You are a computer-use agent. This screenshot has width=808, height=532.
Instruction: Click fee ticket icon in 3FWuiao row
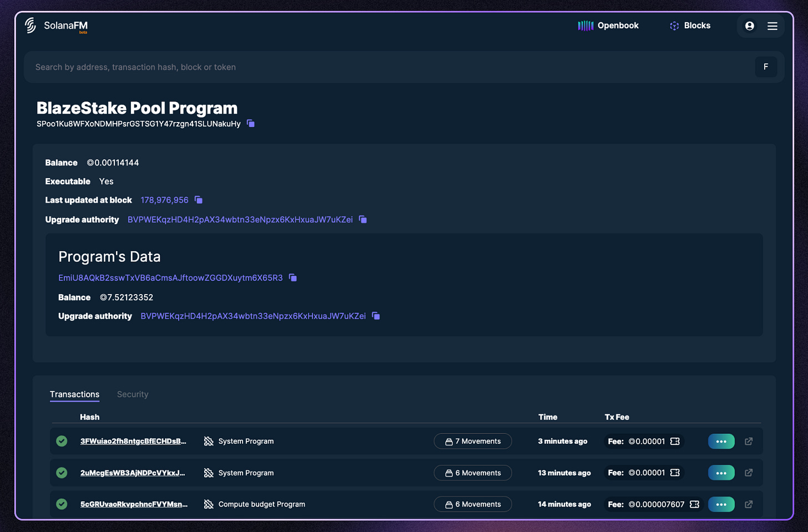point(675,441)
